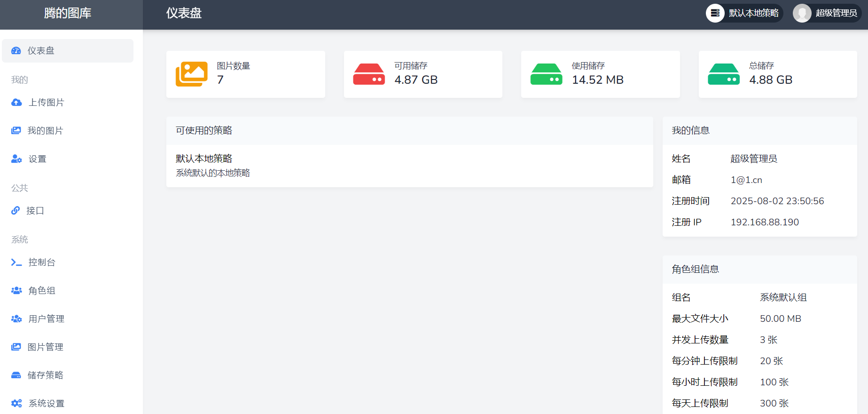Viewport: 868px width, 414px height.
Task: Open the 默认本地策略 strategy dropdown in header
Action: pos(744,13)
